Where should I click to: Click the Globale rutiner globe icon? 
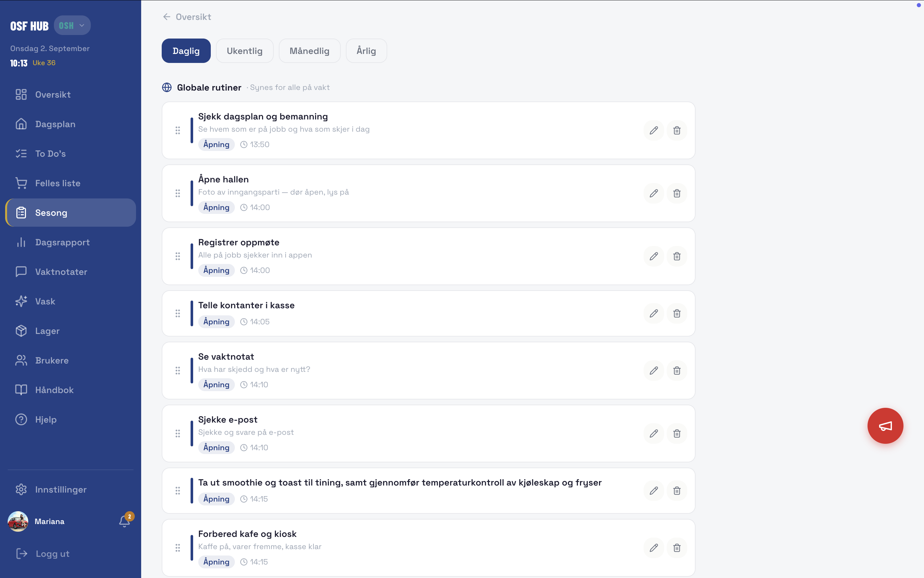(x=167, y=88)
